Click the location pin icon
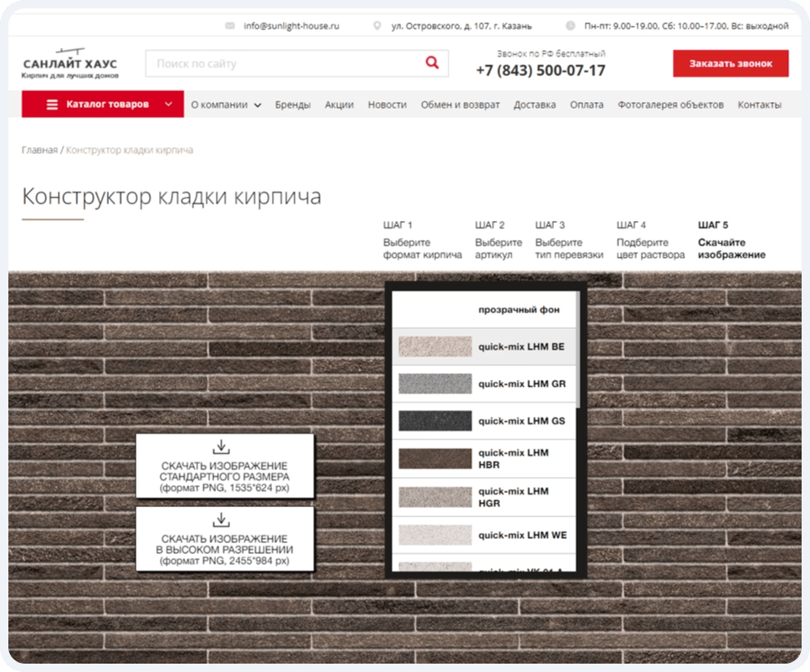Screen dimensions: 810x672 pyautogui.click(x=377, y=25)
